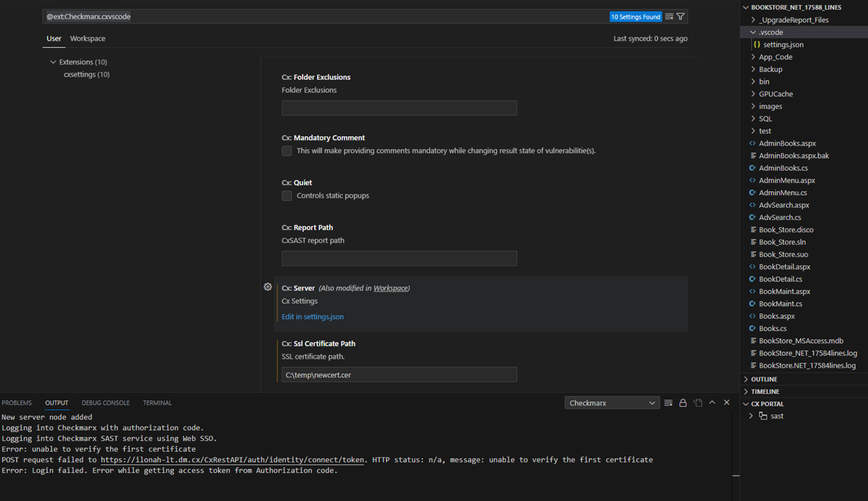Expand the SQL folder
Screen dimensions: 868x501
(753, 119)
